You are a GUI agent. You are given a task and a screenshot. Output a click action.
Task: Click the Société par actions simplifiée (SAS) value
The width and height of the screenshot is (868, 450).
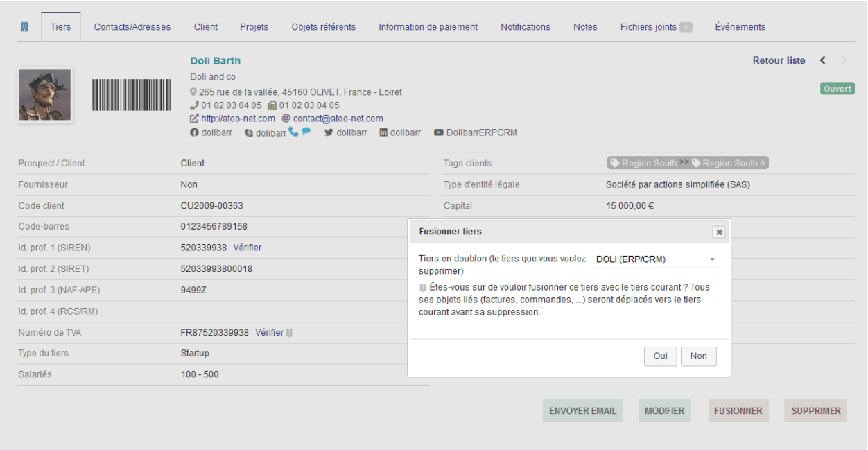click(678, 185)
